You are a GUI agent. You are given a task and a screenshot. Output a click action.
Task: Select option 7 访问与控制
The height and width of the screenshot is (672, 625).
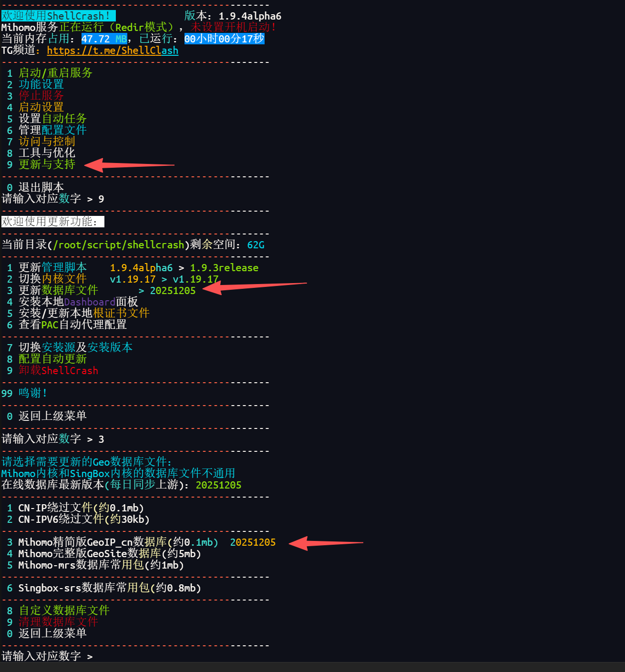click(x=47, y=142)
